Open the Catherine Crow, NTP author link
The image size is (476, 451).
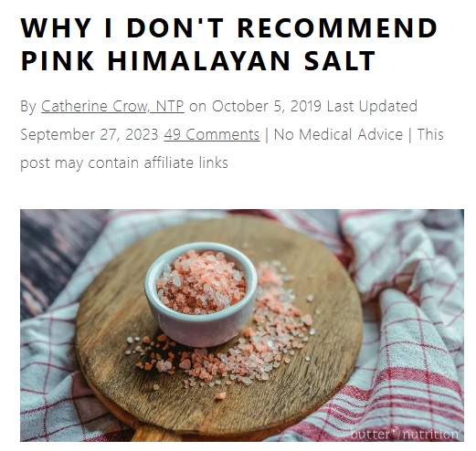pyautogui.click(x=112, y=107)
